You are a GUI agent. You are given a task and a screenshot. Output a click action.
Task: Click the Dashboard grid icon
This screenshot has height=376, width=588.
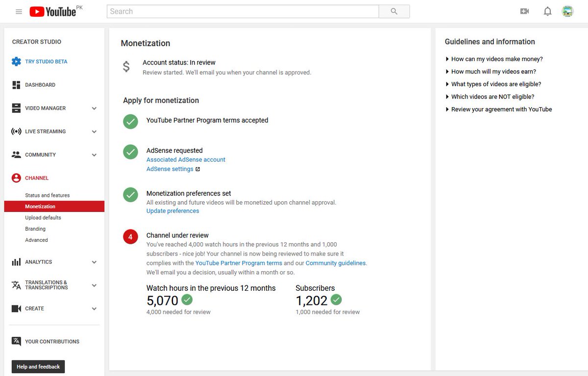[x=16, y=85]
